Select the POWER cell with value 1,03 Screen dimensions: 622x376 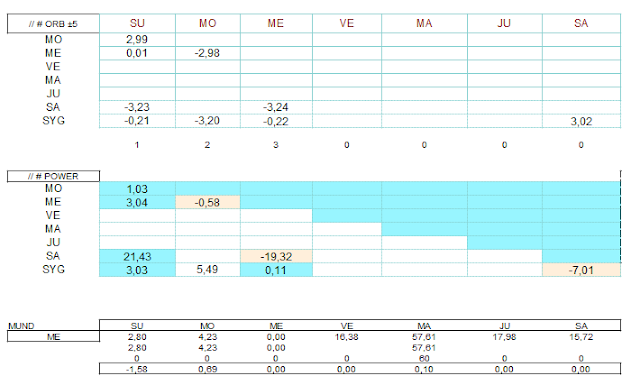click(137, 189)
